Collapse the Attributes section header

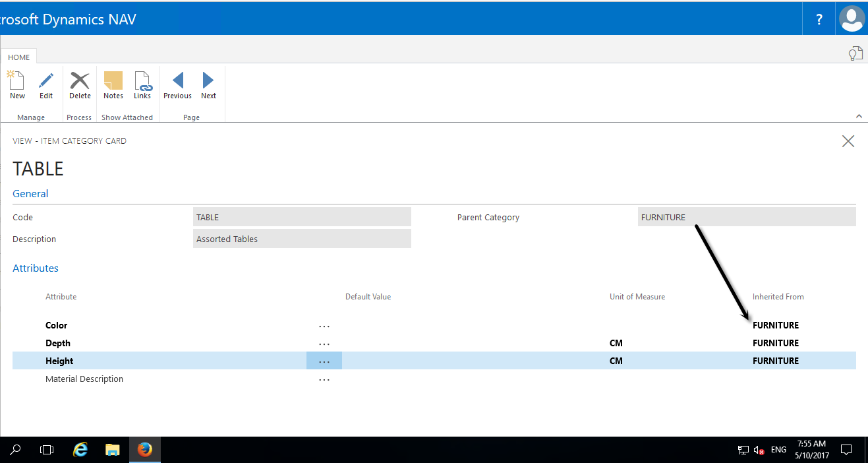(36, 268)
